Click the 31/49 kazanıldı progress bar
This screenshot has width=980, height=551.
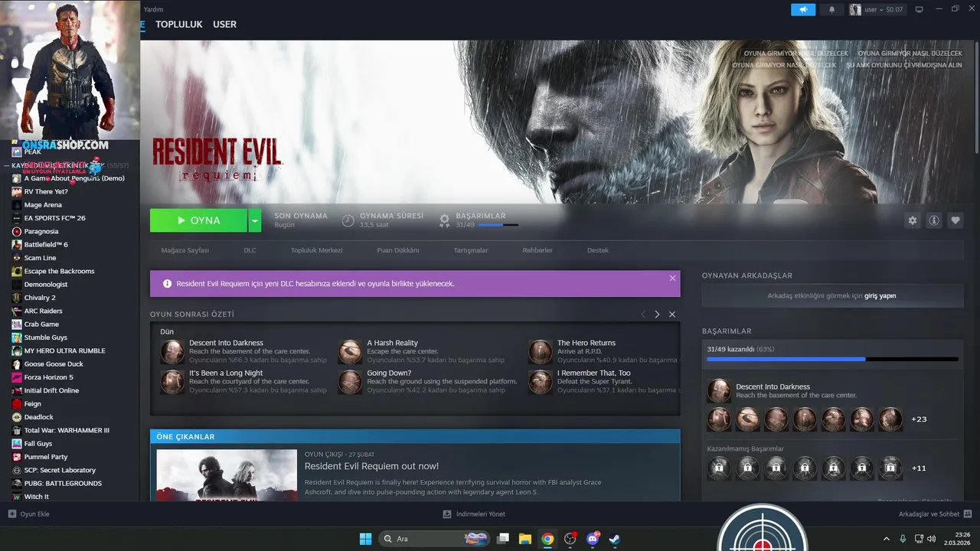[x=832, y=359]
